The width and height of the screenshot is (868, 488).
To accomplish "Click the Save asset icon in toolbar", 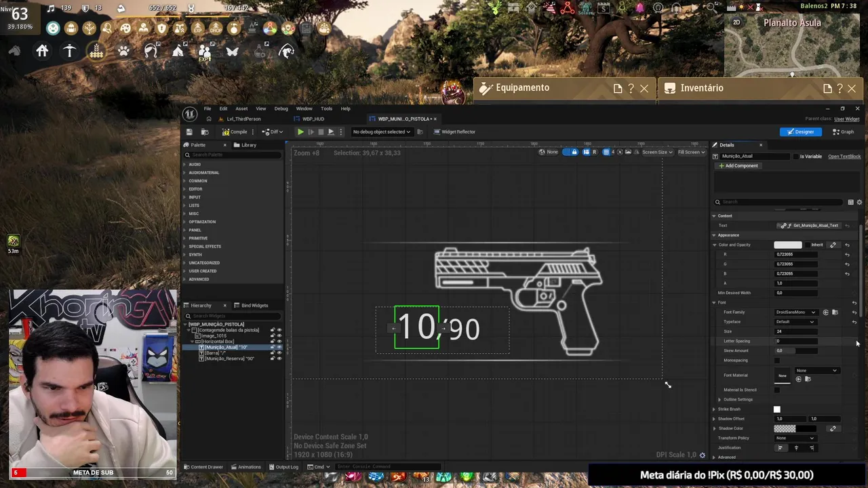I will pyautogui.click(x=189, y=131).
